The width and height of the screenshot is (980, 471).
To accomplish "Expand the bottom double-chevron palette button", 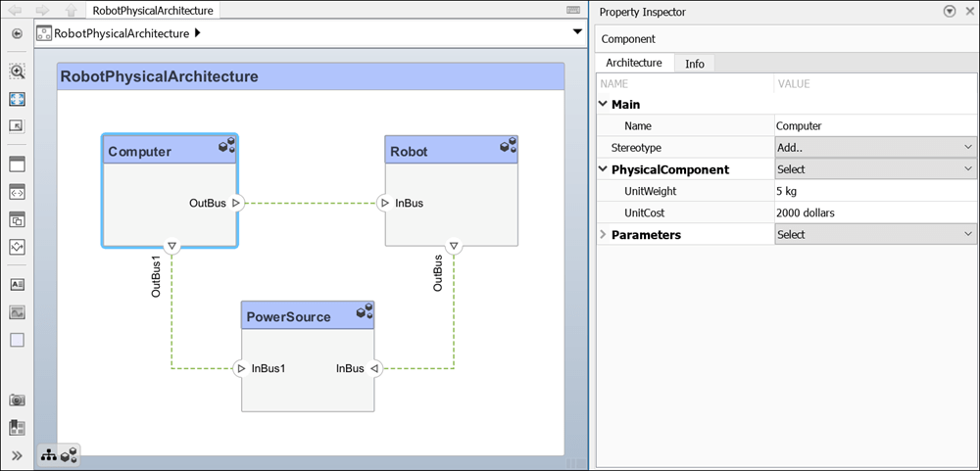I will click(x=17, y=454).
